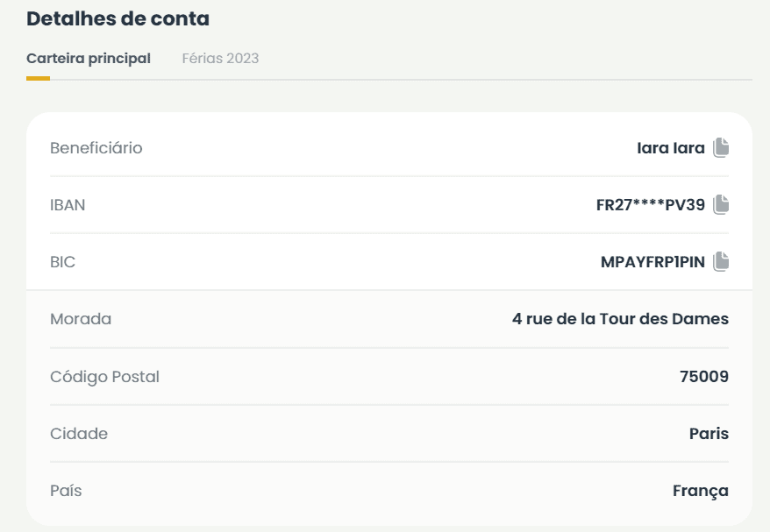Click the Morada row label

[81, 319]
